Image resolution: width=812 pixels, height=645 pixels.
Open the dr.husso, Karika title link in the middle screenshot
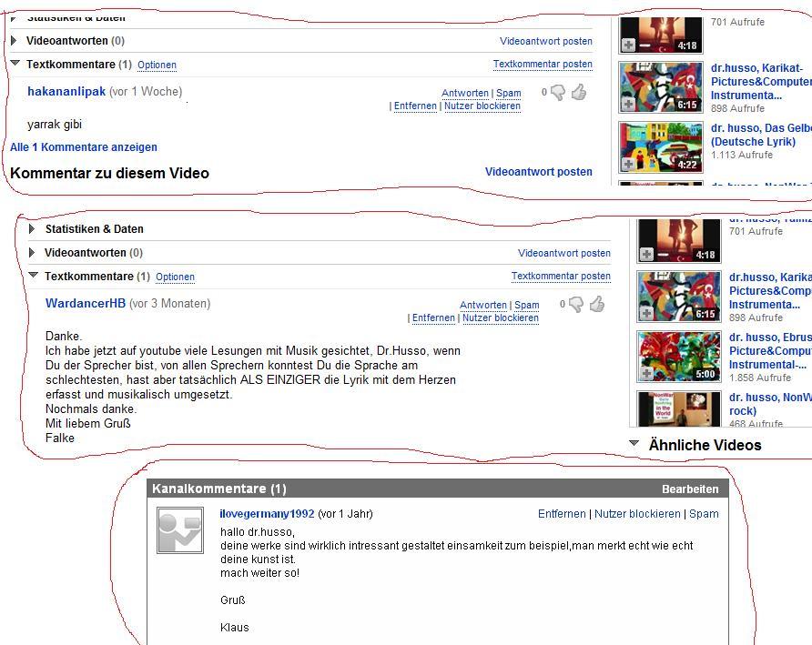tap(770, 291)
